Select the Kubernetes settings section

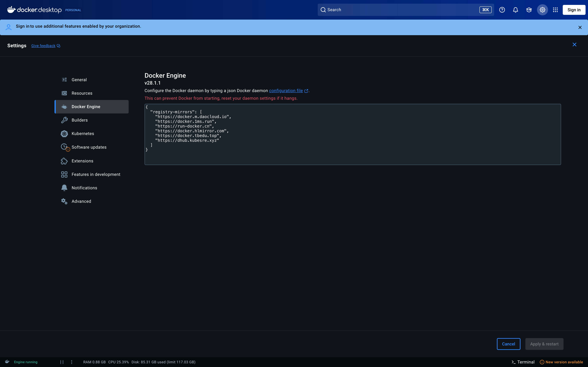83,133
